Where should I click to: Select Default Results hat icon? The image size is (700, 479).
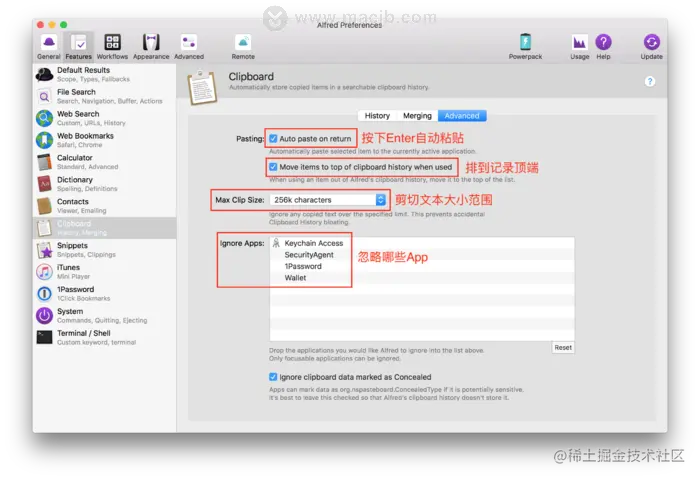[44, 74]
